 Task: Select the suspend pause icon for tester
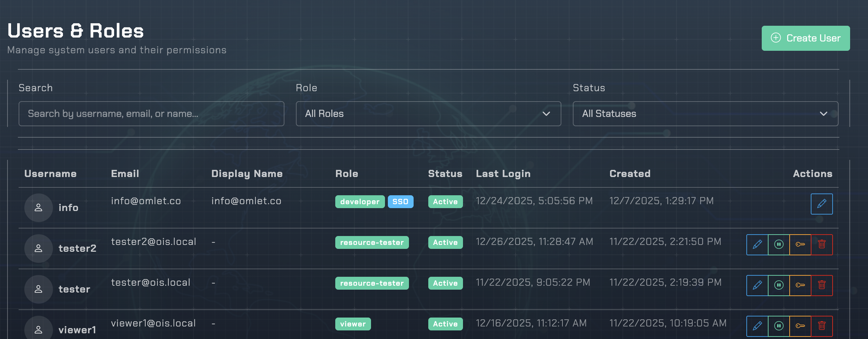pos(779,285)
